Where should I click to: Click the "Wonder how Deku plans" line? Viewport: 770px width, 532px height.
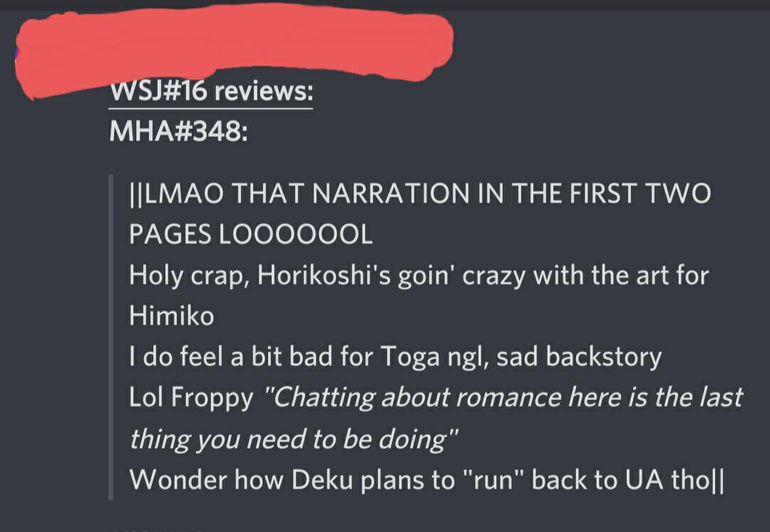point(426,479)
